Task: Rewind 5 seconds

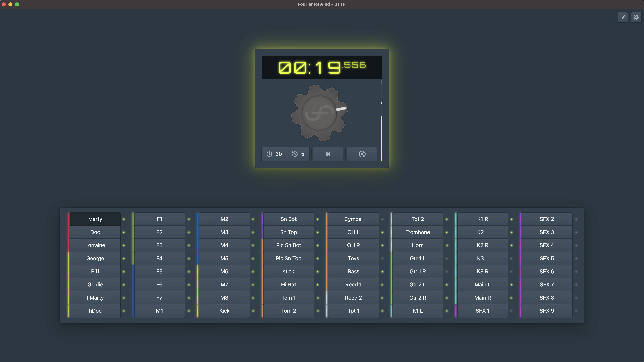Action: (298, 154)
